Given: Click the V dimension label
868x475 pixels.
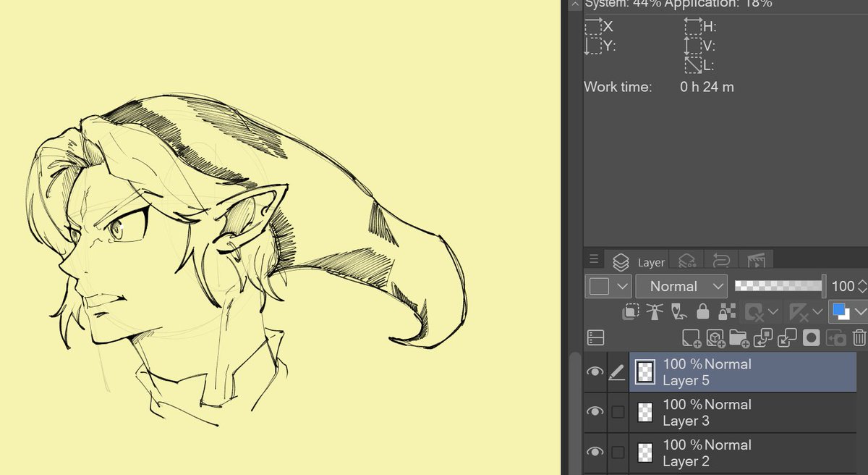Looking at the screenshot, I should point(709,46).
